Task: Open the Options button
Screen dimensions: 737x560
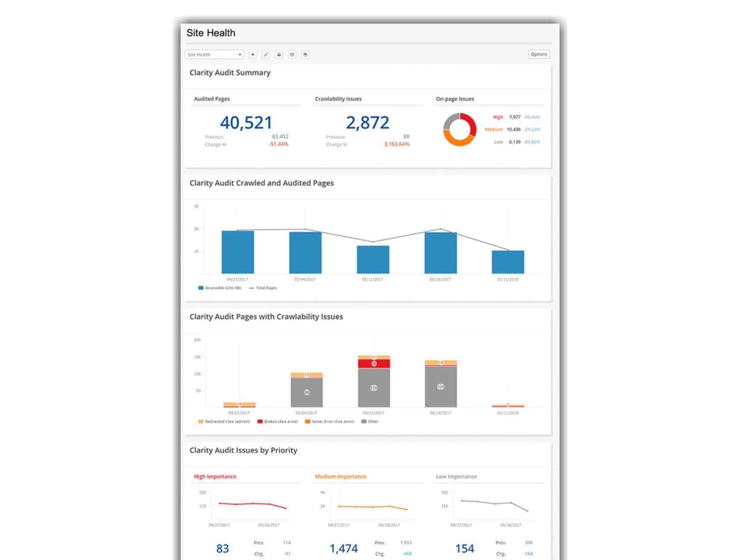Action: [539, 54]
